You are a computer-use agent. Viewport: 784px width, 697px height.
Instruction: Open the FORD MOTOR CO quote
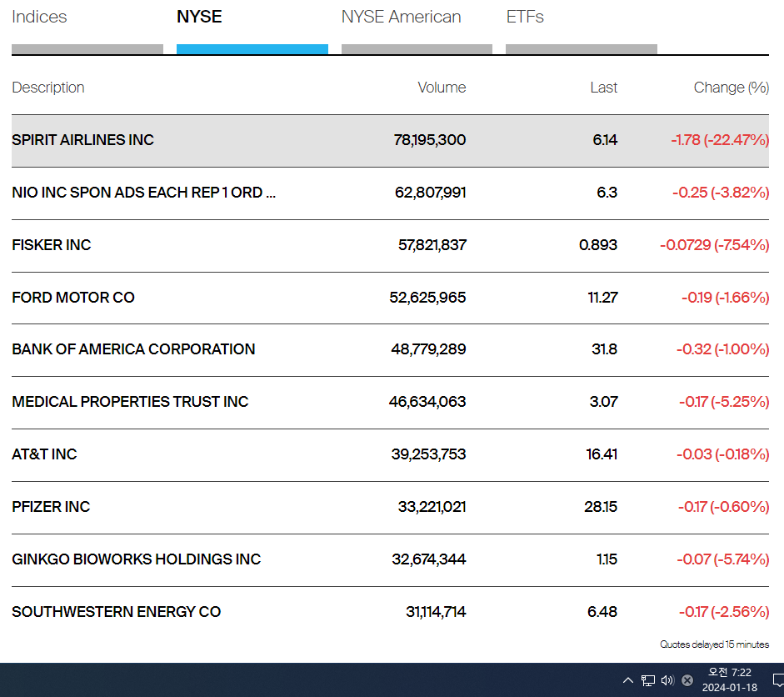73,298
